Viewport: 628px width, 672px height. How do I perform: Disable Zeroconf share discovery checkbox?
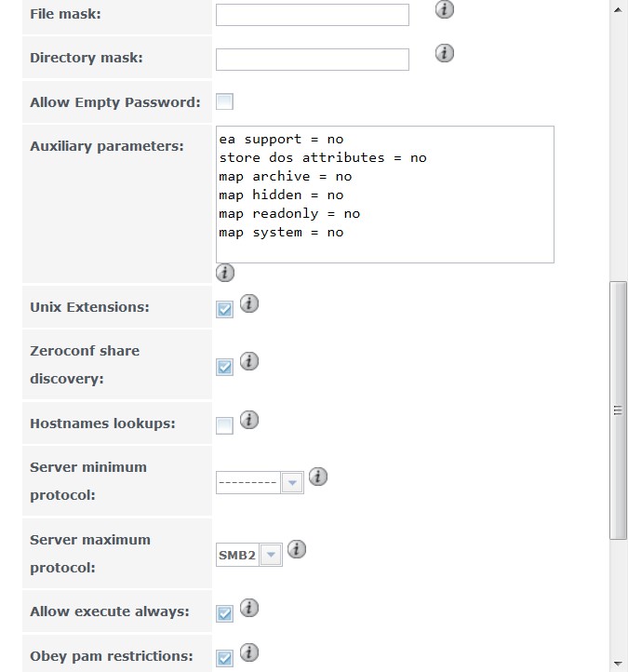coord(224,367)
